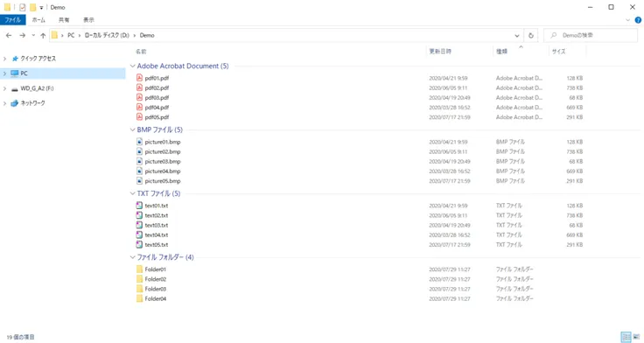Expand the PC tree node

tap(5, 73)
